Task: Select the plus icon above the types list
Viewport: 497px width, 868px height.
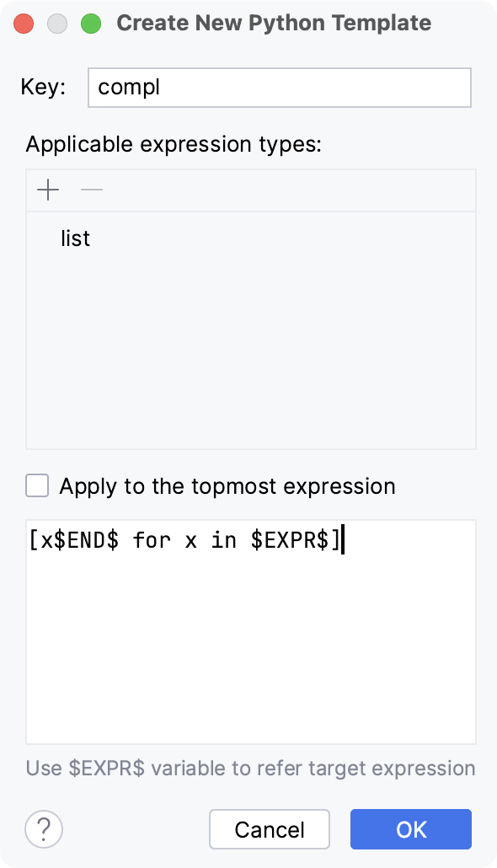Action: (x=48, y=190)
